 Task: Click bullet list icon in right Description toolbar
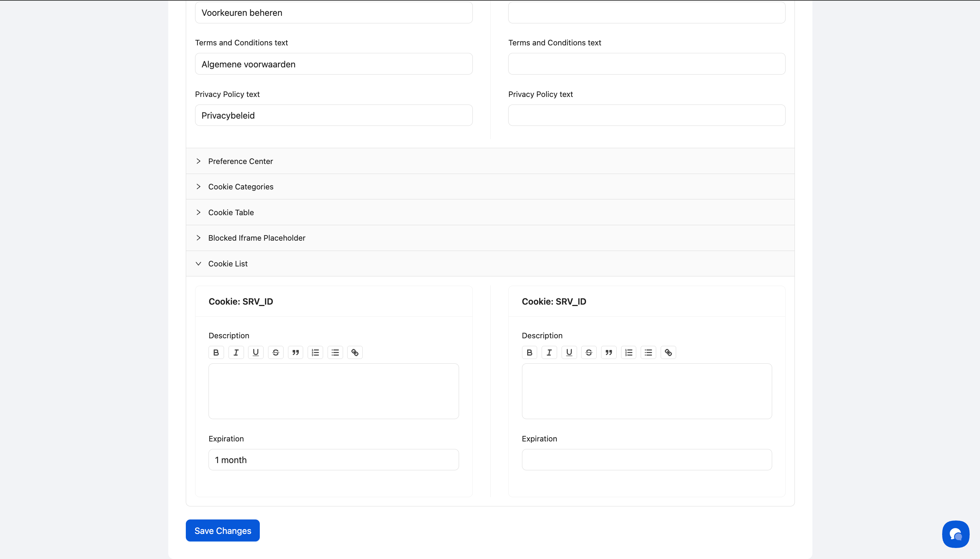click(648, 352)
